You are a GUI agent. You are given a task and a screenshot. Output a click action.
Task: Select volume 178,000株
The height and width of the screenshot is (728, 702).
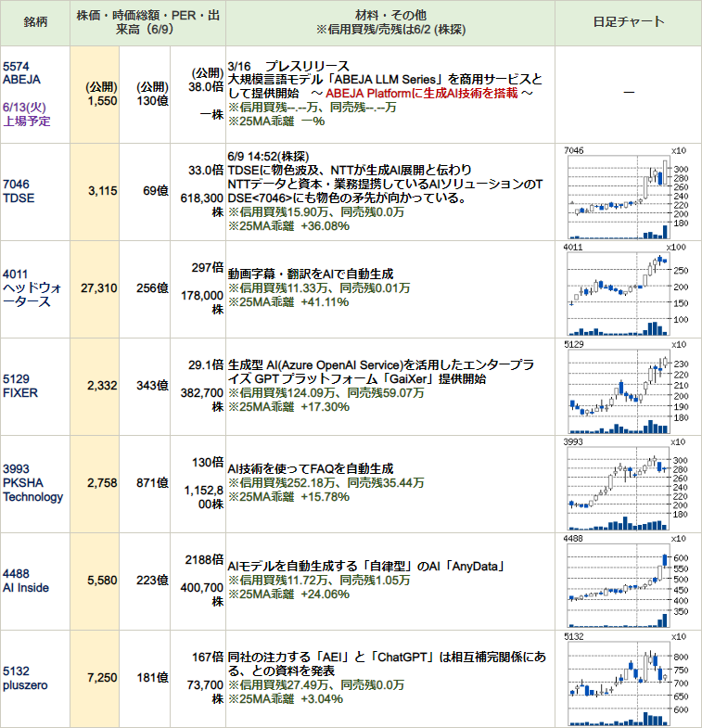coord(202,302)
